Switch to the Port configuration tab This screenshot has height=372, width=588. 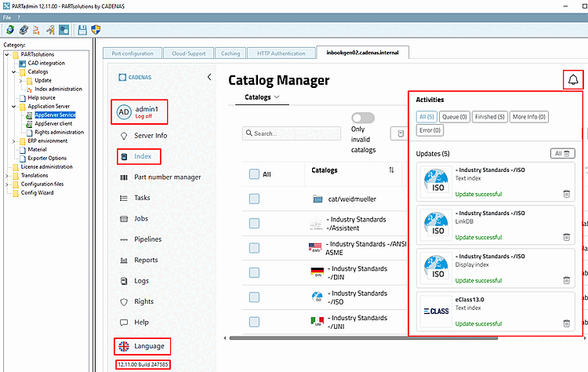[x=132, y=53]
